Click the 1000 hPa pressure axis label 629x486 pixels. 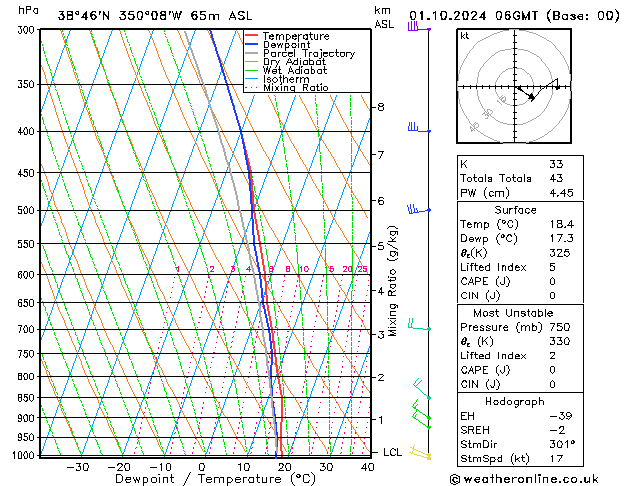[x=23, y=455]
